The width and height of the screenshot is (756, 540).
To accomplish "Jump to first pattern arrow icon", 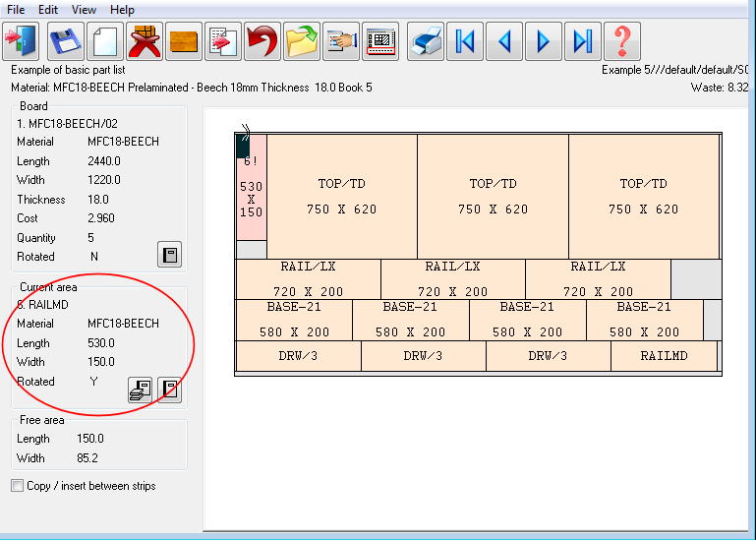I will 465,41.
